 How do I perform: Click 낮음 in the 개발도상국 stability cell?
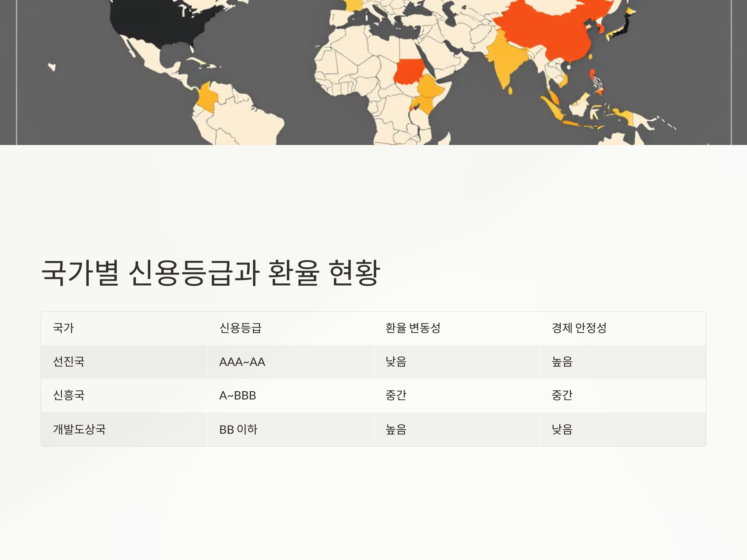click(562, 429)
